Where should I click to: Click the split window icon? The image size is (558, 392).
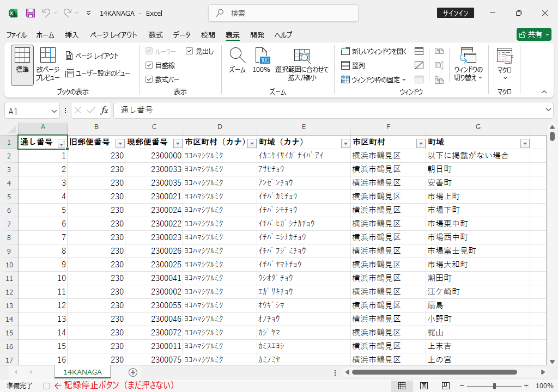(x=419, y=51)
